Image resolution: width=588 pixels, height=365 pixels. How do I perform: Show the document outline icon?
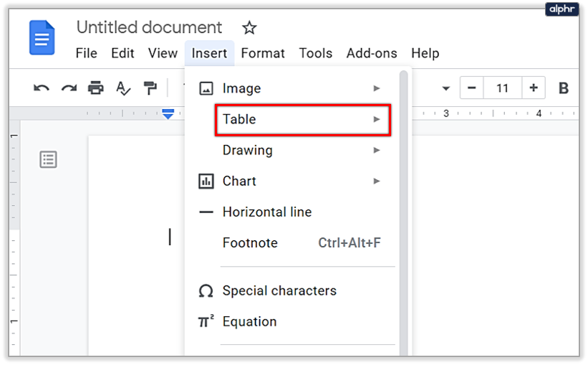coord(48,159)
